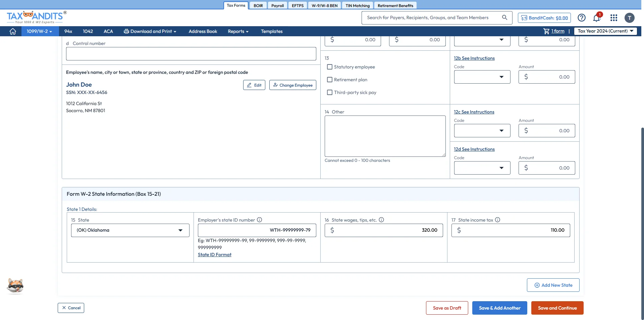
Task: Click the Change Employee button
Action: pos(293,85)
